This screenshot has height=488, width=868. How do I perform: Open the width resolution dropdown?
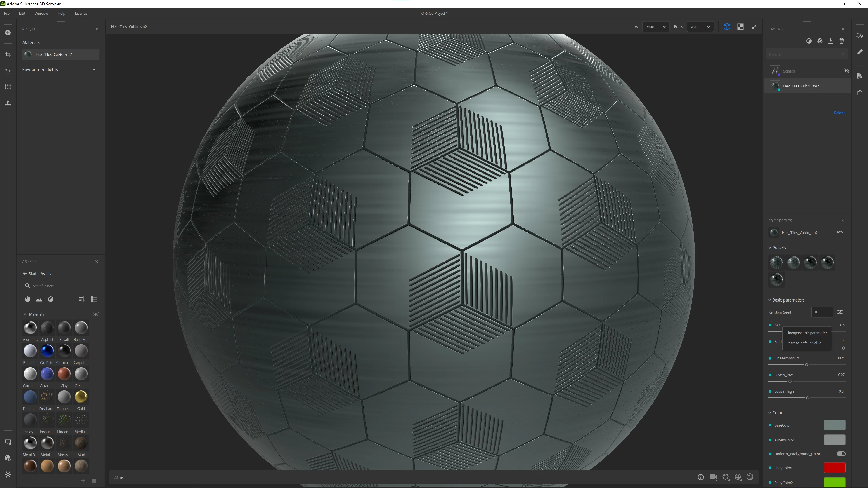click(x=655, y=27)
